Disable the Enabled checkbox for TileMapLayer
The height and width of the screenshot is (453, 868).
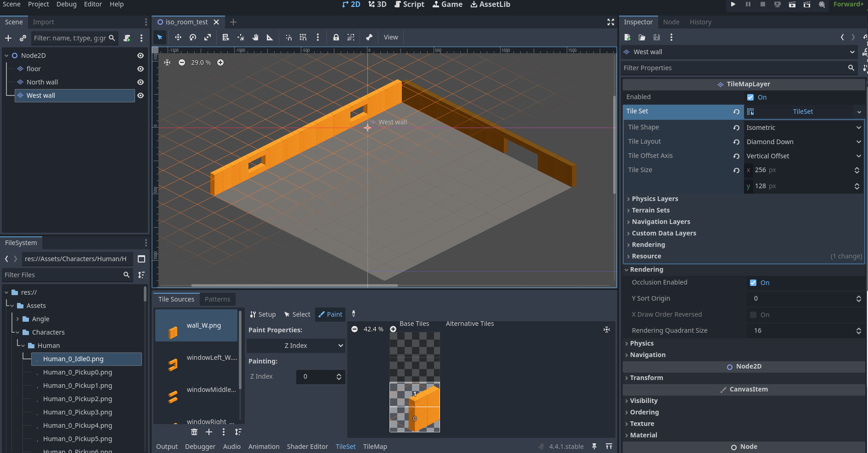(x=750, y=97)
